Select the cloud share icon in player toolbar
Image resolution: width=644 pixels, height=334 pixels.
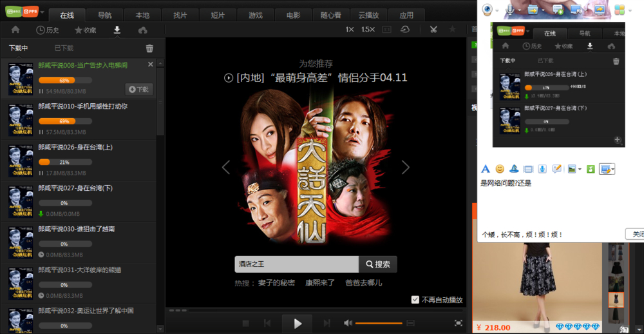click(x=405, y=30)
